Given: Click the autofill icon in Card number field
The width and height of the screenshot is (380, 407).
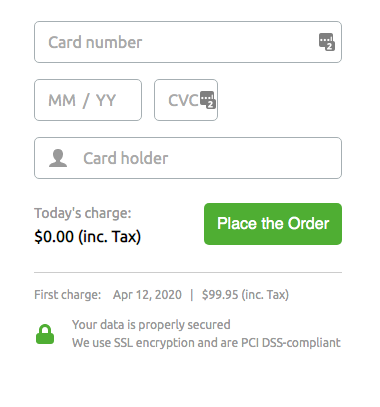Looking at the screenshot, I should click(327, 42).
